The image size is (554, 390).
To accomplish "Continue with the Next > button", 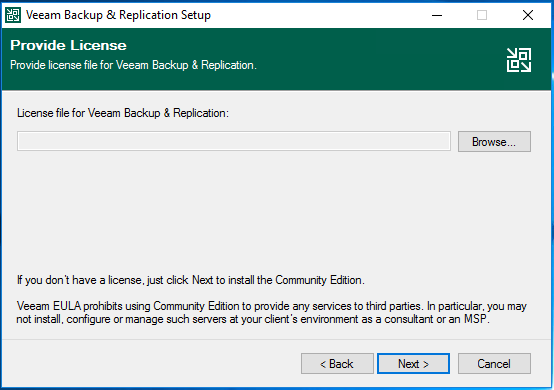I will (x=413, y=364).
